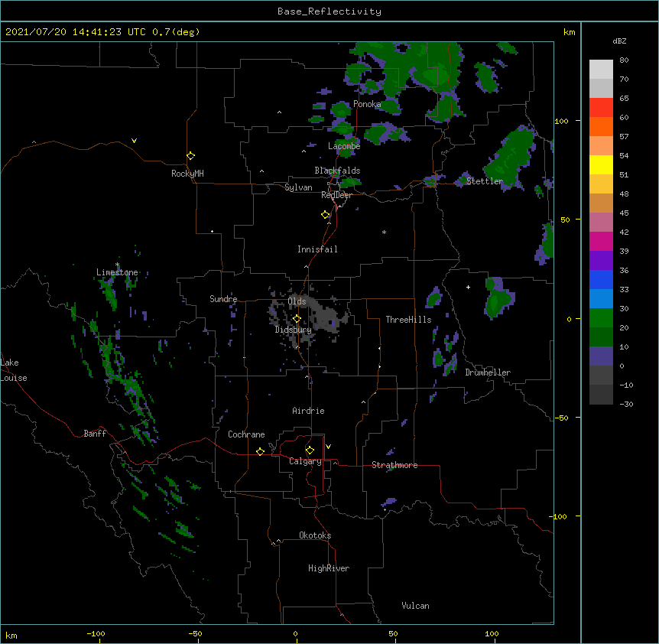Click the yellow diamond marker south of RedDeer

(326, 215)
